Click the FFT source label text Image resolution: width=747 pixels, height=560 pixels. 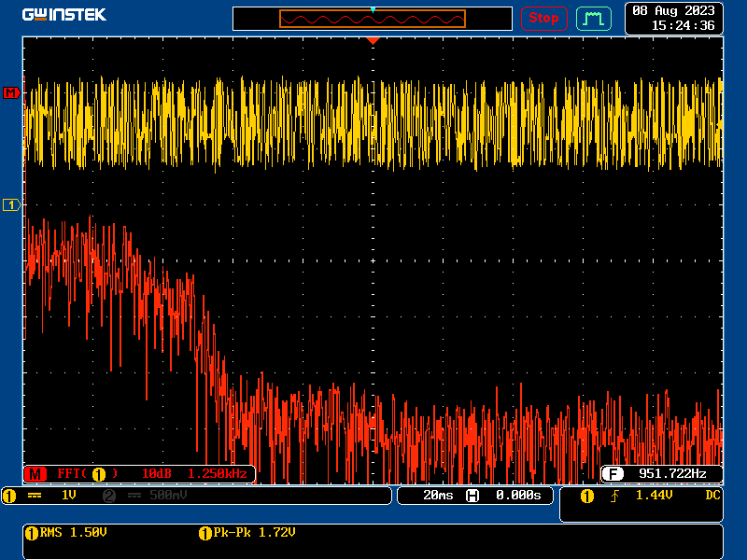click(88, 474)
